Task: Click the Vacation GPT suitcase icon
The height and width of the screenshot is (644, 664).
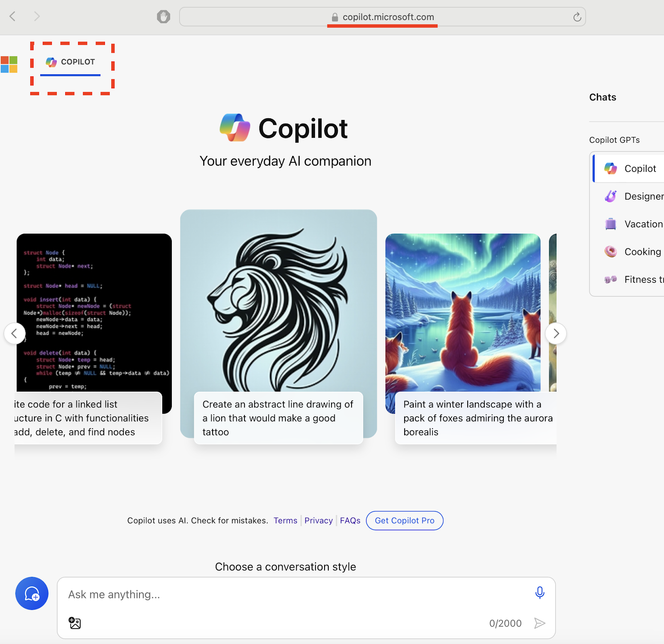Action: [610, 224]
